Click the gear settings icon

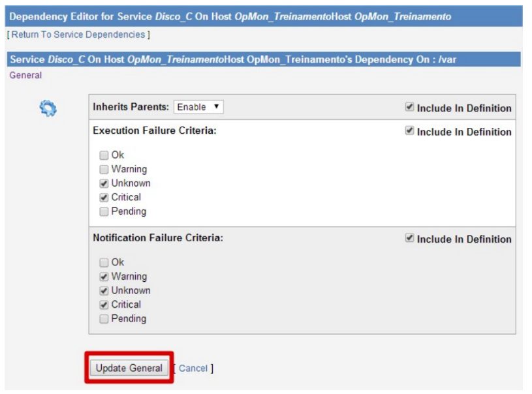tap(48, 108)
